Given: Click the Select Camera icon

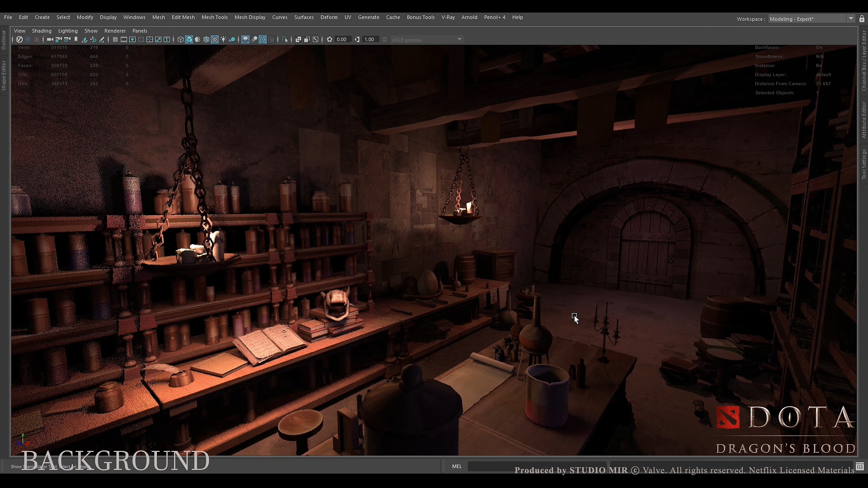Looking at the screenshot, I should pos(50,39).
